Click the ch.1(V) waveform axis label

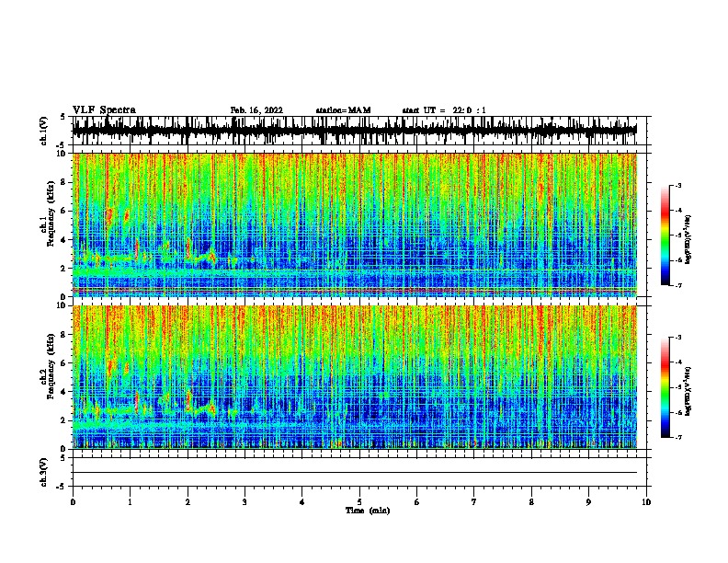point(44,131)
